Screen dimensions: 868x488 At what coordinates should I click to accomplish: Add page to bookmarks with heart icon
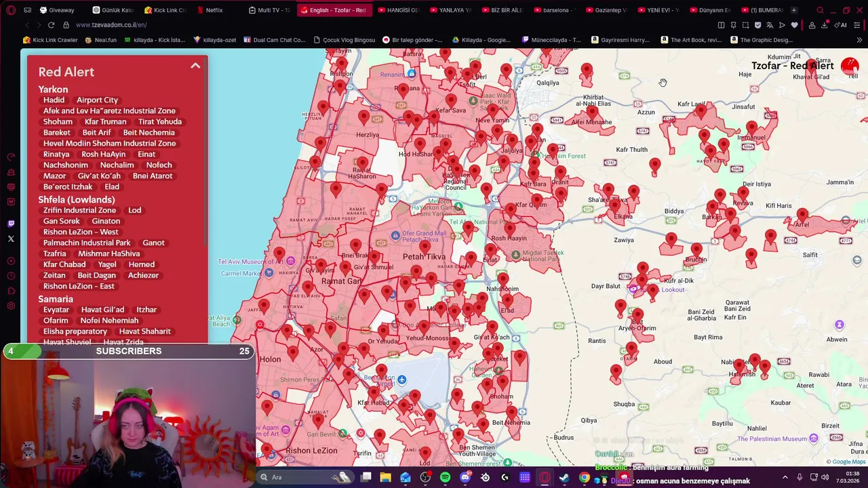[x=795, y=25]
